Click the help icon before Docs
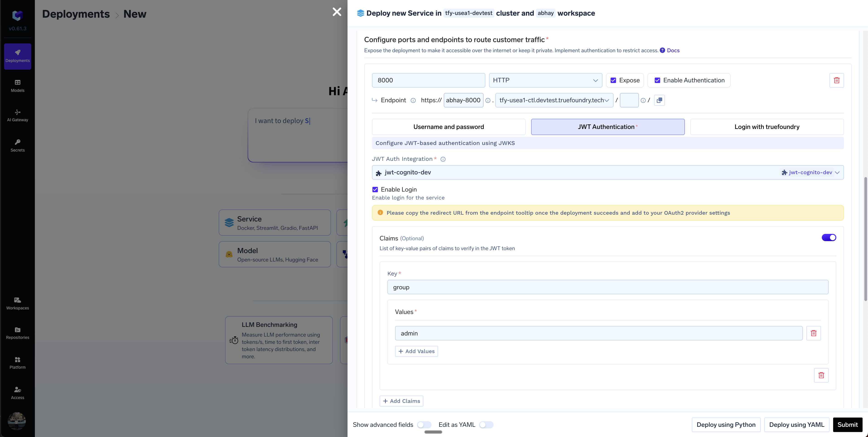868x437 pixels. point(662,50)
